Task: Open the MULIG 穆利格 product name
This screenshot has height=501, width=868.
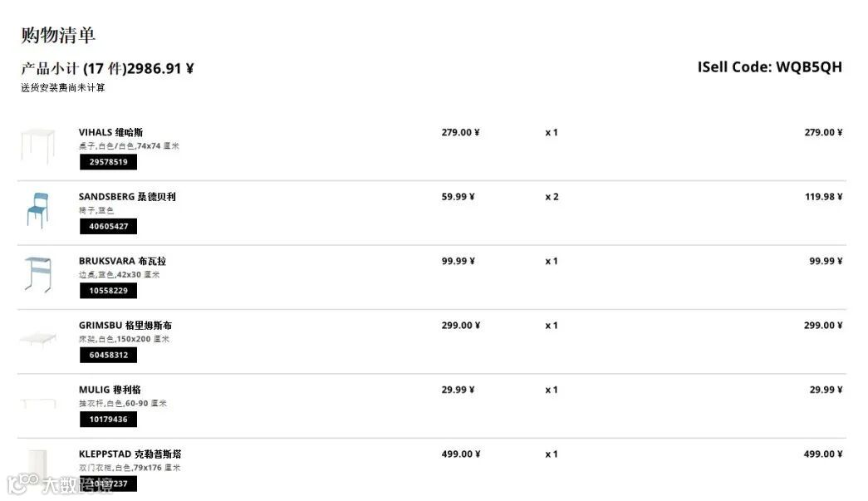Action: pyautogui.click(x=110, y=389)
